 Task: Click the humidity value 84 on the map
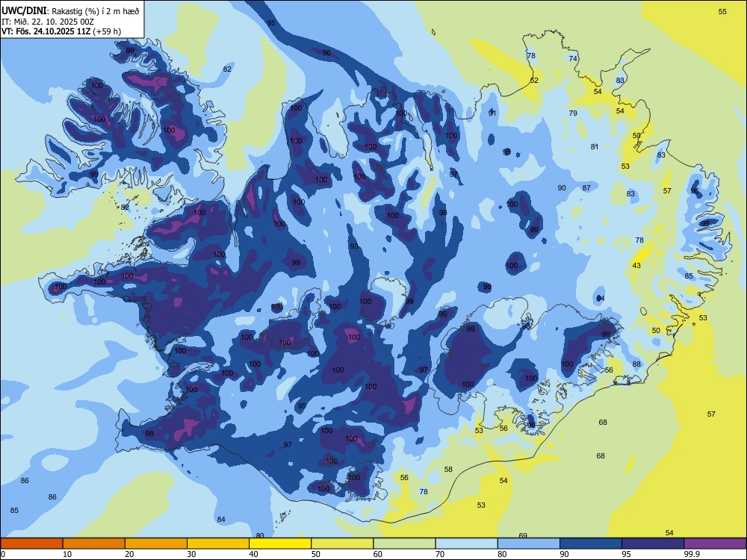click(x=221, y=520)
